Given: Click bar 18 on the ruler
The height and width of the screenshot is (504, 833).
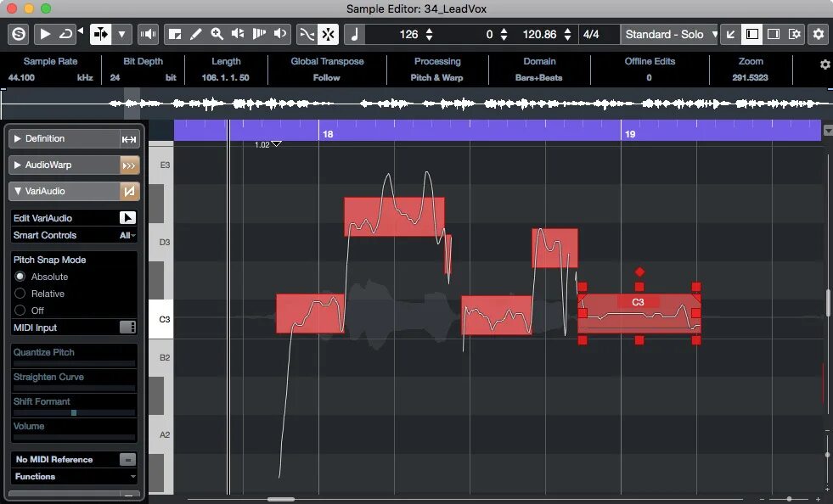Looking at the screenshot, I should 328,134.
